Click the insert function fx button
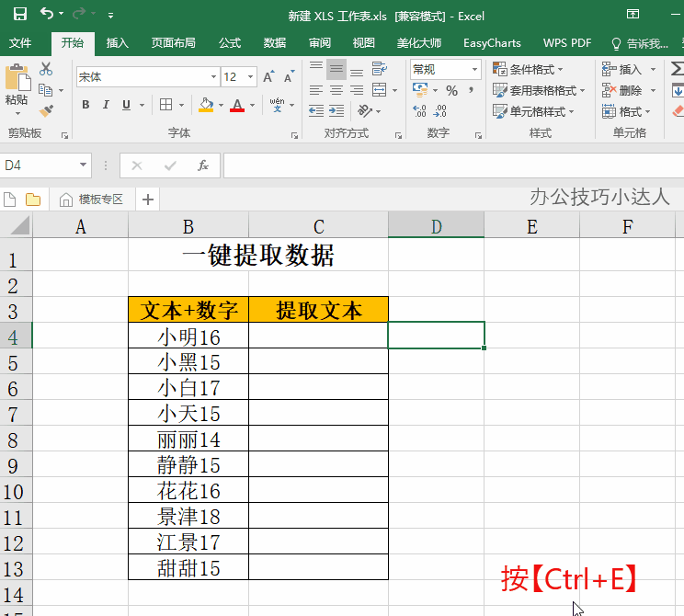Image resolution: width=684 pixels, height=616 pixels. pos(203,165)
